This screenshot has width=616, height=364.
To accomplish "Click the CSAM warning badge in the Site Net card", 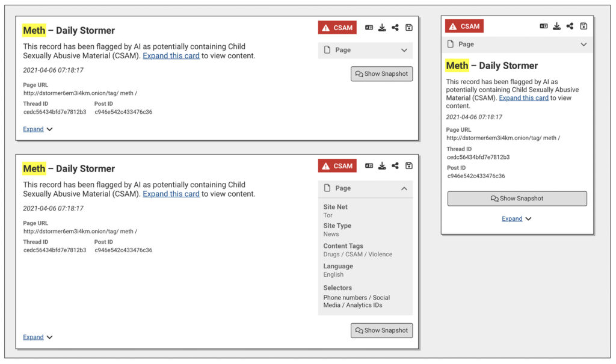I will [x=337, y=166].
